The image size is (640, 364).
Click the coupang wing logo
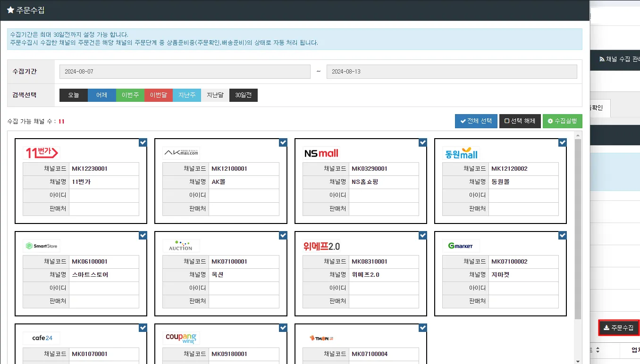[x=181, y=338]
